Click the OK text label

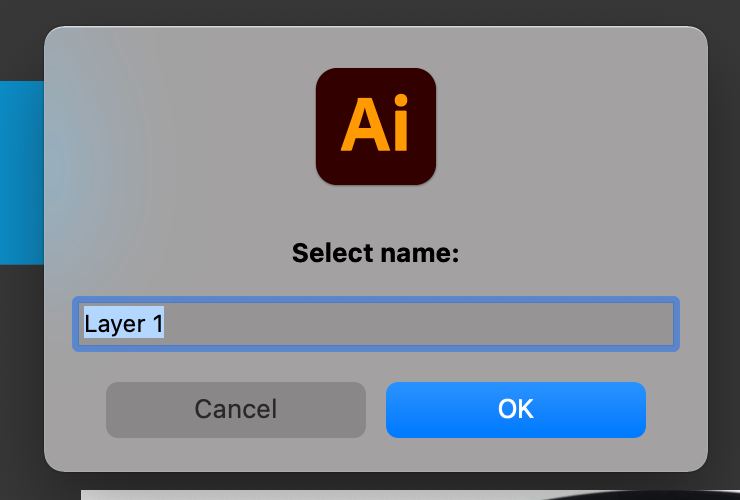coord(515,409)
